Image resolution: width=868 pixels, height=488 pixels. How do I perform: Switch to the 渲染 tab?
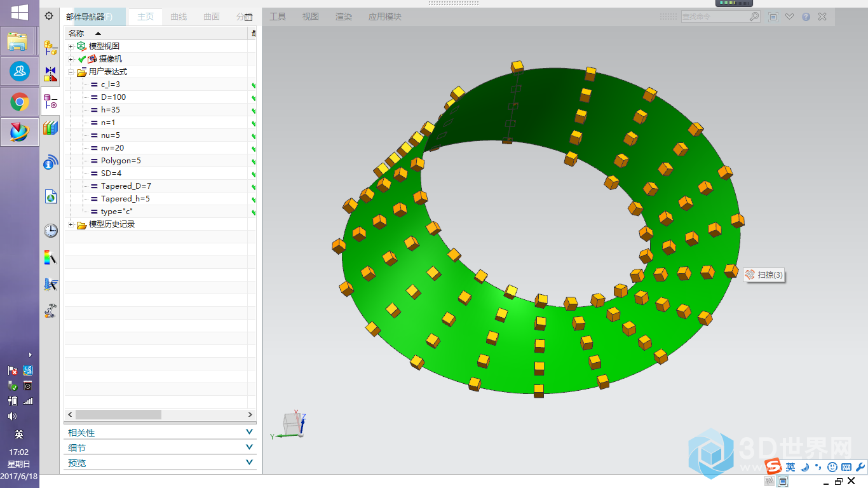coord(344,17)
